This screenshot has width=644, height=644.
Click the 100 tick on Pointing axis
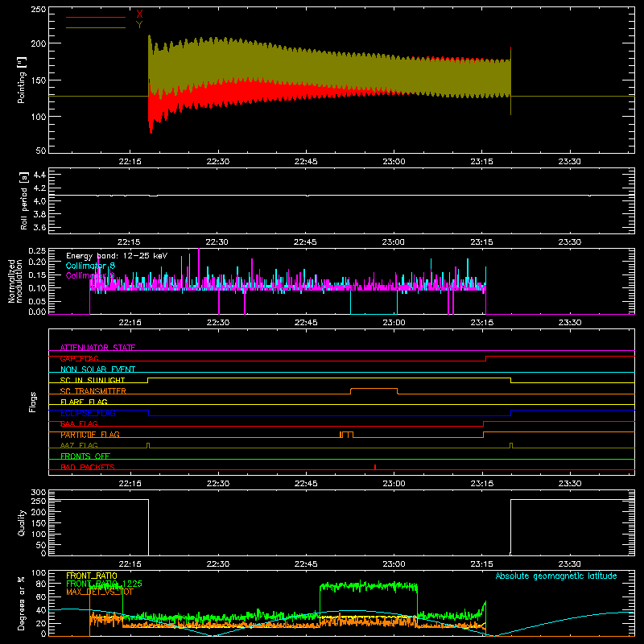point(38,117)
